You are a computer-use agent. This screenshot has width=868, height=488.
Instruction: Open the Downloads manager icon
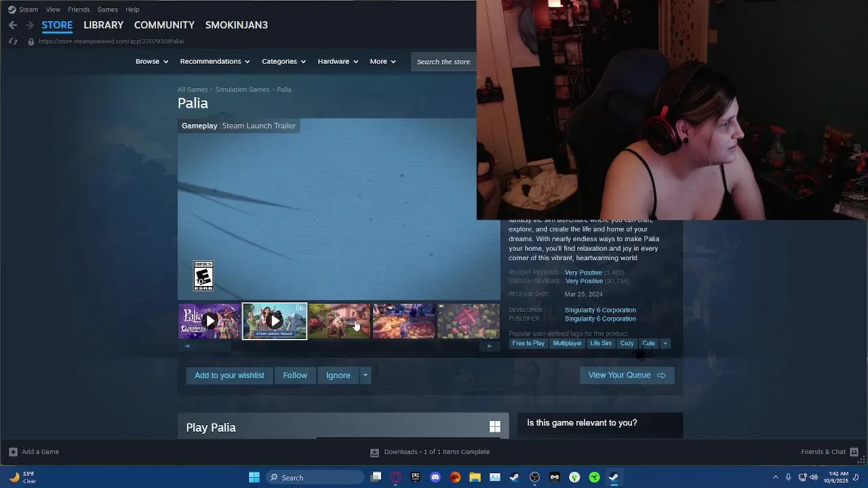pos(374,452)
